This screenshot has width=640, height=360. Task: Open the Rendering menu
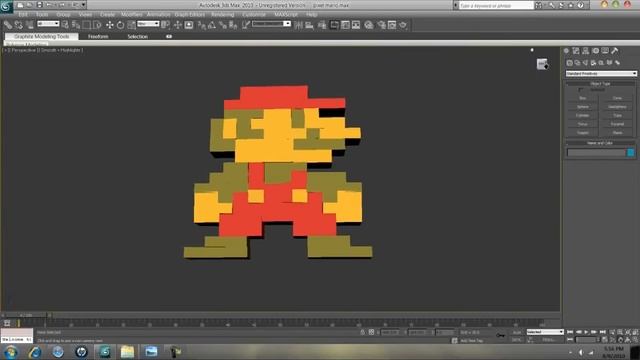[x=222, y=14]
